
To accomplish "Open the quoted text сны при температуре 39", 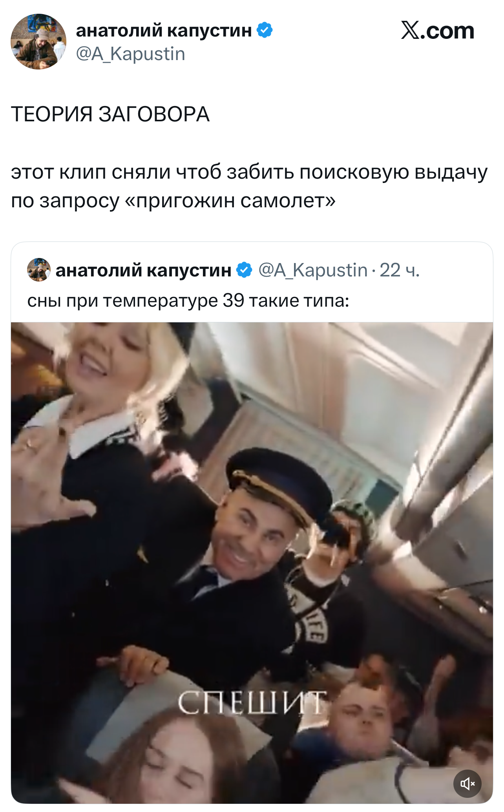I will click(188, 301).
